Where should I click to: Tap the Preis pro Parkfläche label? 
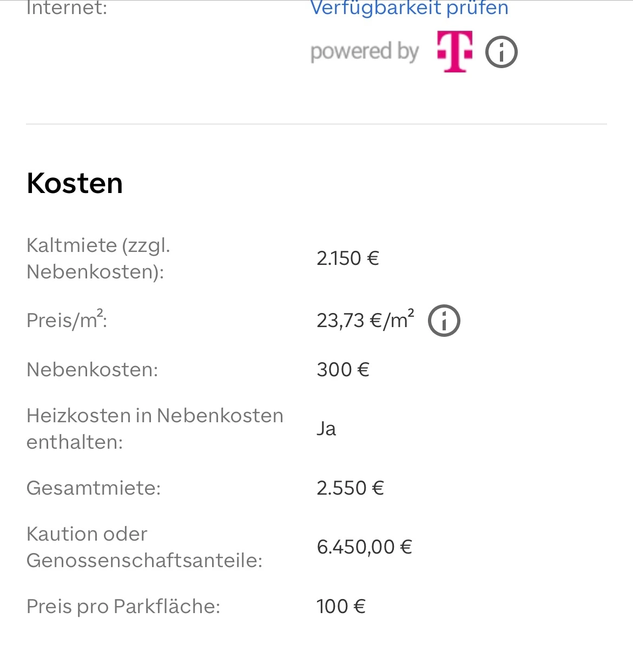click(x=123, y=607)
